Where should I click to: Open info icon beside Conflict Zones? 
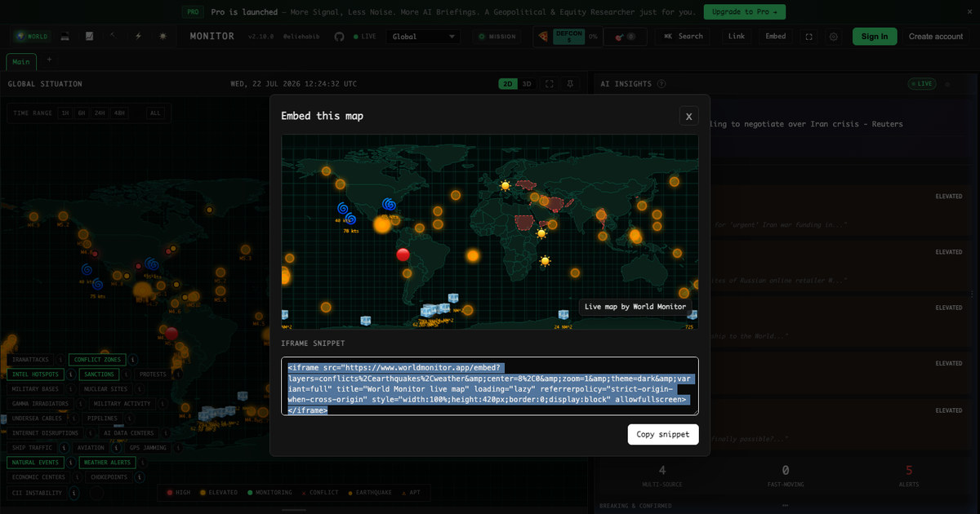click(x=133, y=360)
